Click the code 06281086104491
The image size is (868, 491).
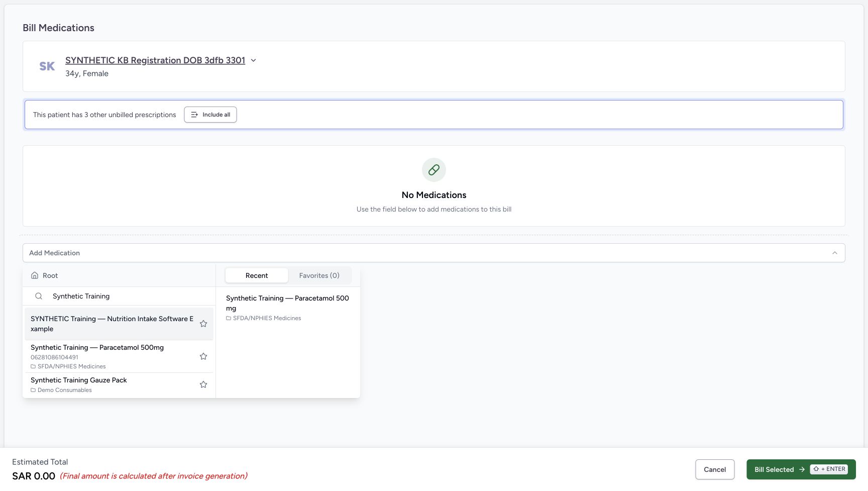tap(54, 357)
